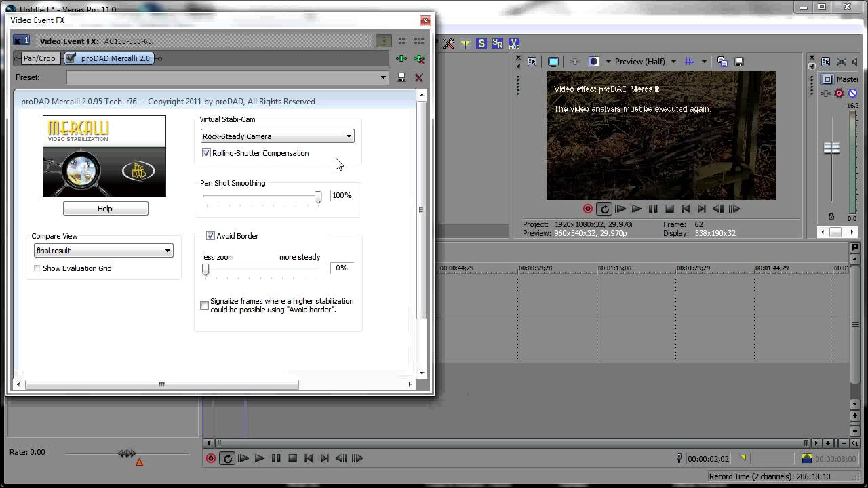Click the Help button
This screenshot has width=868, height=488.
(105, 209)
